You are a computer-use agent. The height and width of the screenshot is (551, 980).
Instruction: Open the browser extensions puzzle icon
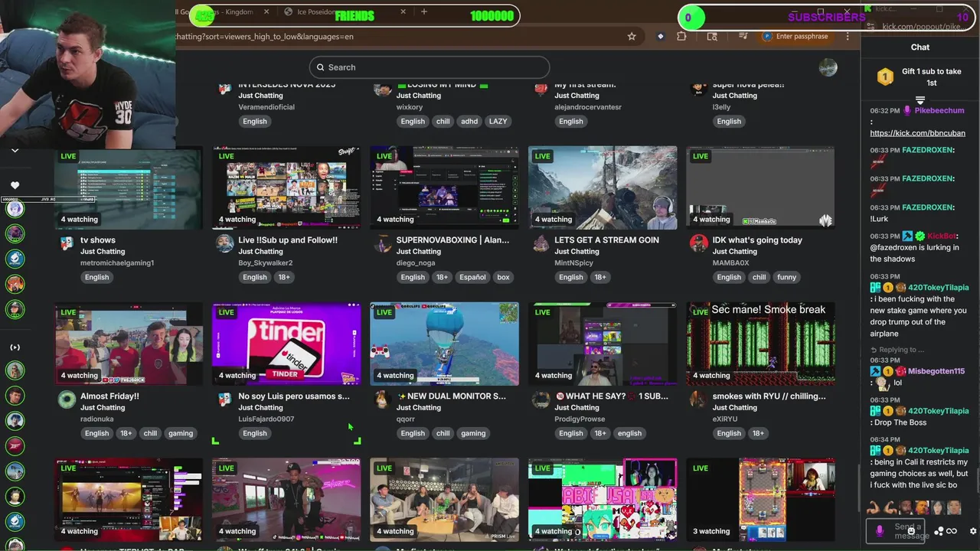click(681, 36)
